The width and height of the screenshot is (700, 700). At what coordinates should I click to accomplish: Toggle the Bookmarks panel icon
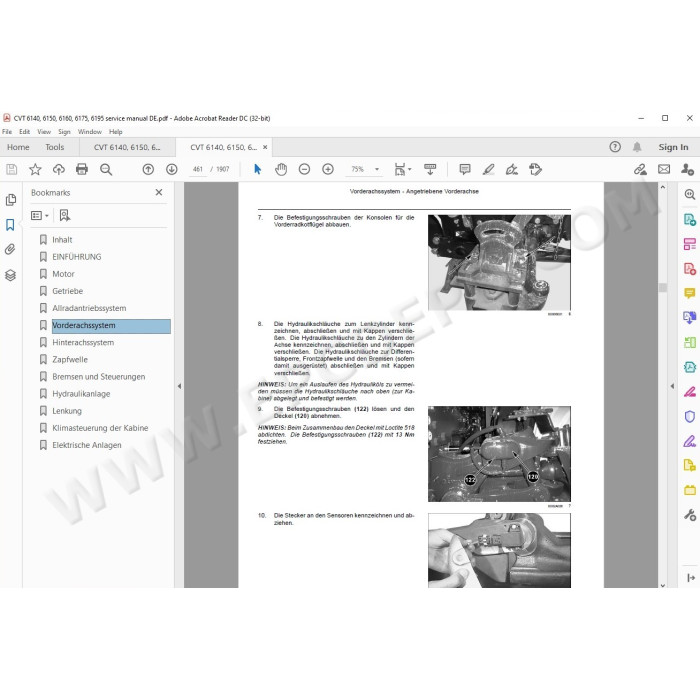10,224
